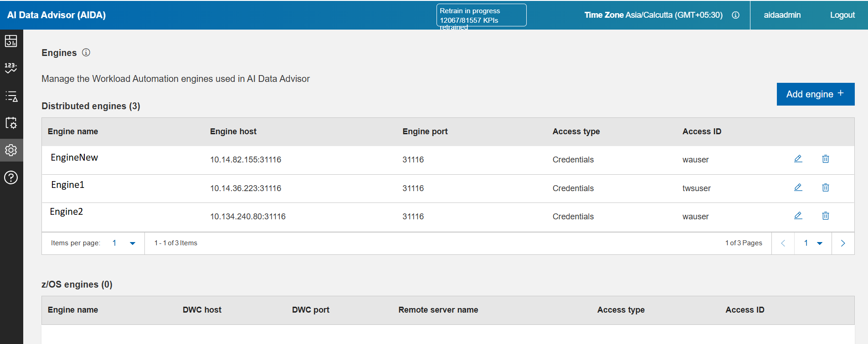This screenshot has width=868, height=344.
Task: Click the time zone info icon
Action: pos(735,15)
